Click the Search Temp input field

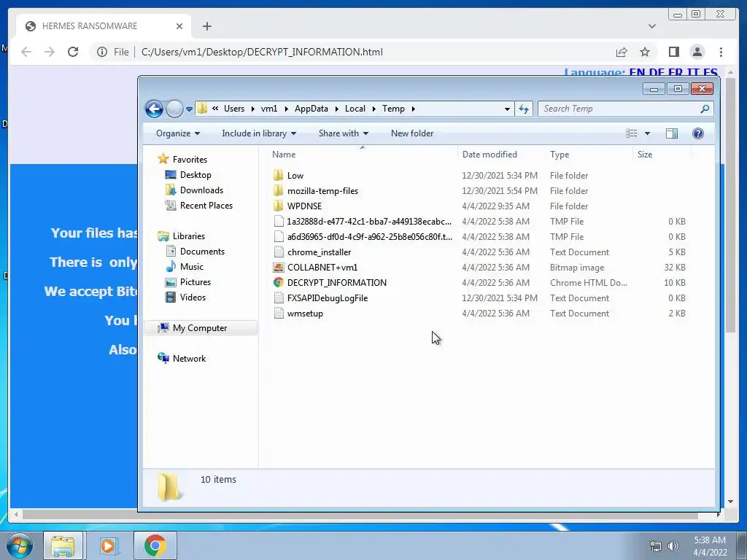[x=619, y=109]
